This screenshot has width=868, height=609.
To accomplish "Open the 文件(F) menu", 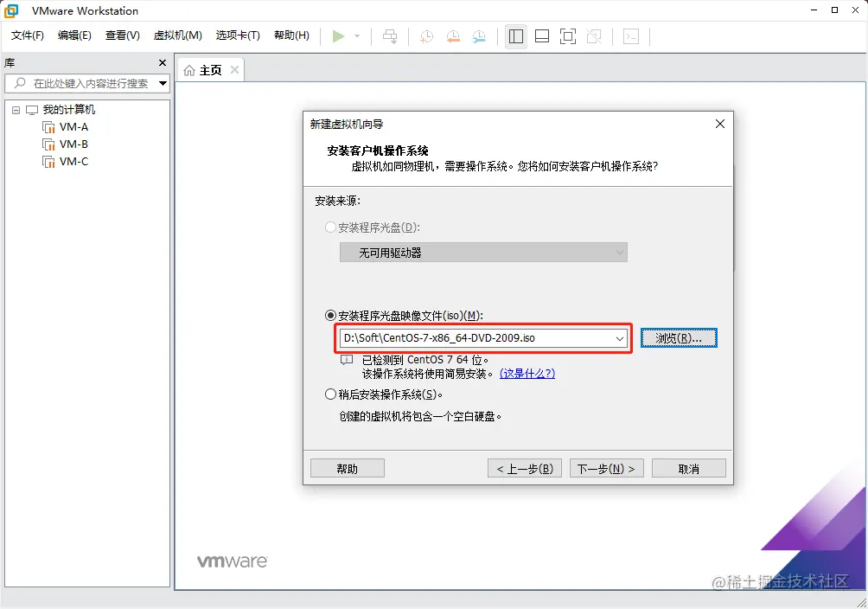I will (x=28, y=35).
